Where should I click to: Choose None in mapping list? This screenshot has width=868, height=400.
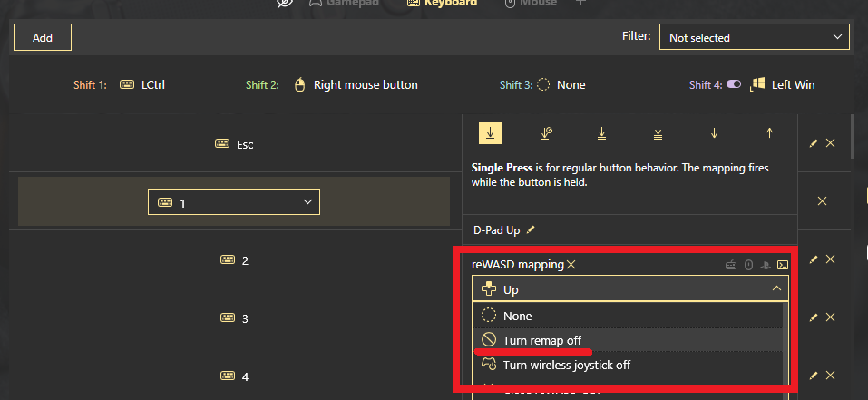click(517, 316)
